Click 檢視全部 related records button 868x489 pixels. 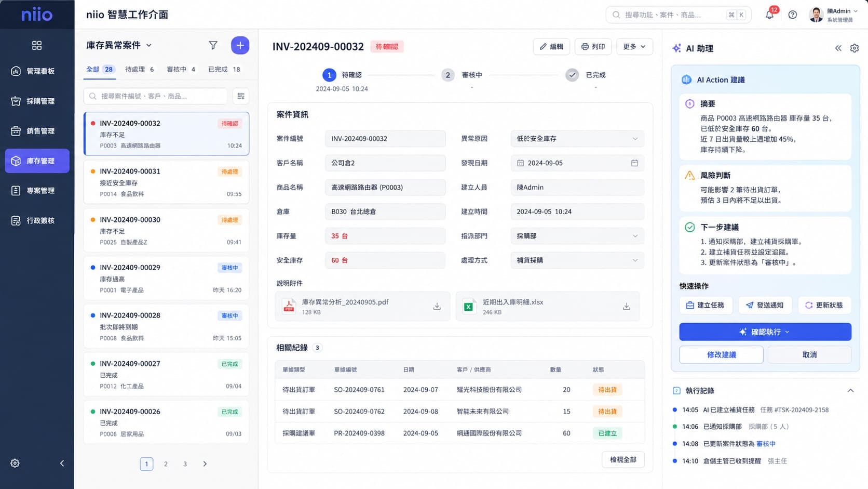coord(623,460)
